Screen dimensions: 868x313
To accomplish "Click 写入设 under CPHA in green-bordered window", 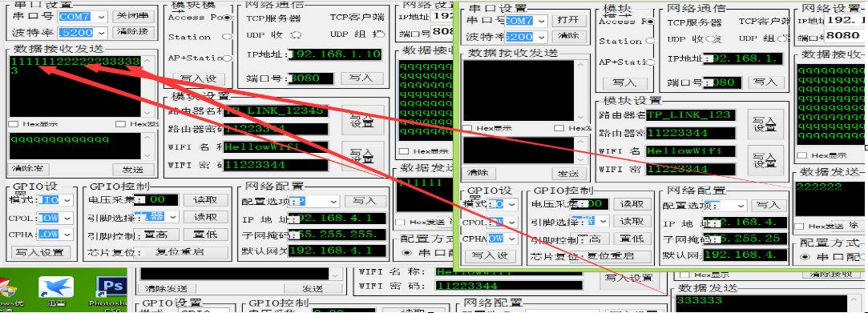I will [491, 256].
